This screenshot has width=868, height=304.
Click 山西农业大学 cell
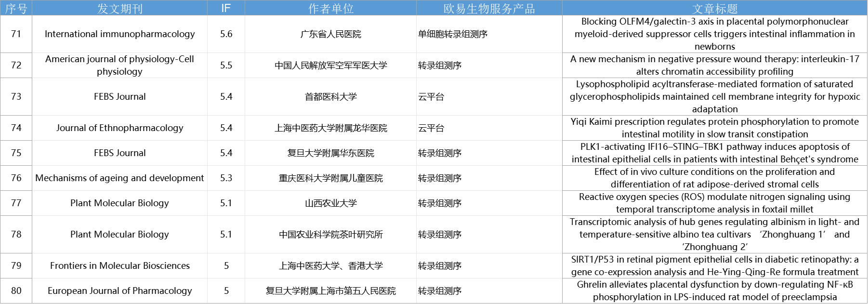330,203
